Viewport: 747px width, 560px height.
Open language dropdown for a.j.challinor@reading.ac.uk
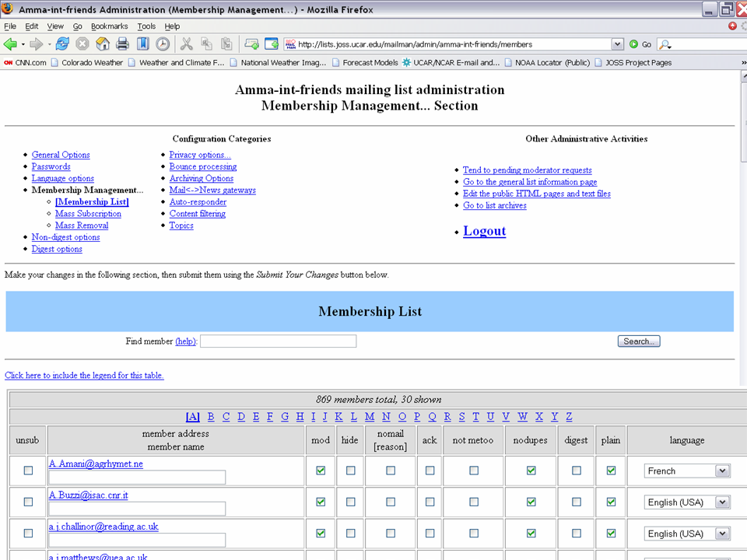tap(687, 534)
